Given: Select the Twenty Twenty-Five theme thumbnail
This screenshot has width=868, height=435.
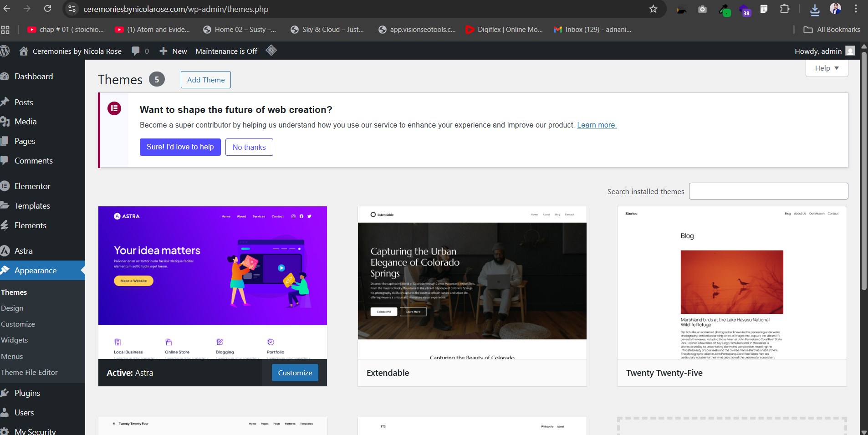Looking at the screenshot, I should [x=731, y=282].
